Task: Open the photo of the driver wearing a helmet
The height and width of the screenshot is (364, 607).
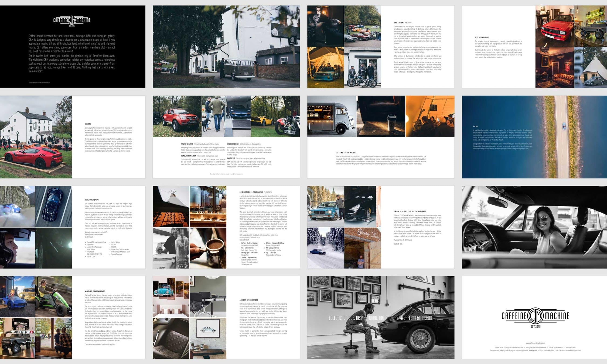Action: pyautogui.click(x=17, y=248)
